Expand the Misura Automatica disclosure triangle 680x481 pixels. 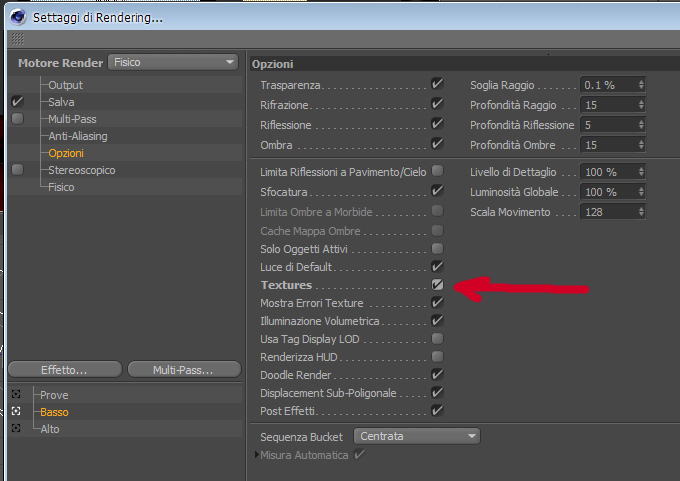pos(257,455)
